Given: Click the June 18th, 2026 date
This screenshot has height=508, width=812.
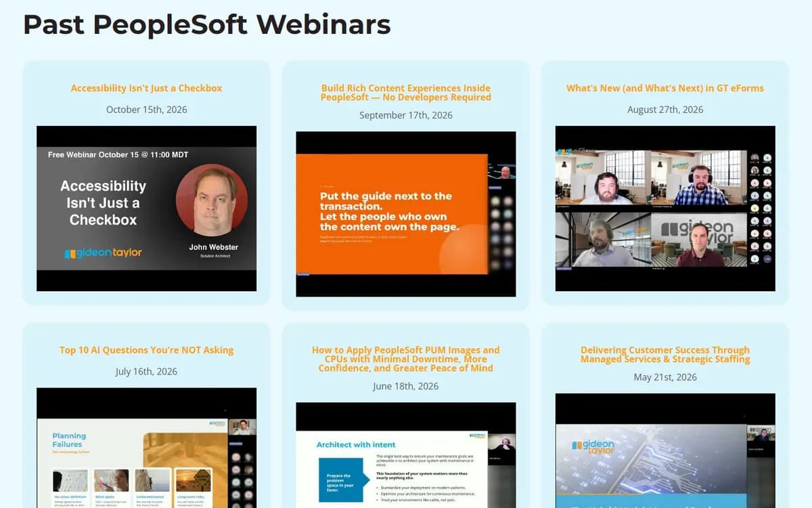Looking at the screenshot, I should pos(406,386).
